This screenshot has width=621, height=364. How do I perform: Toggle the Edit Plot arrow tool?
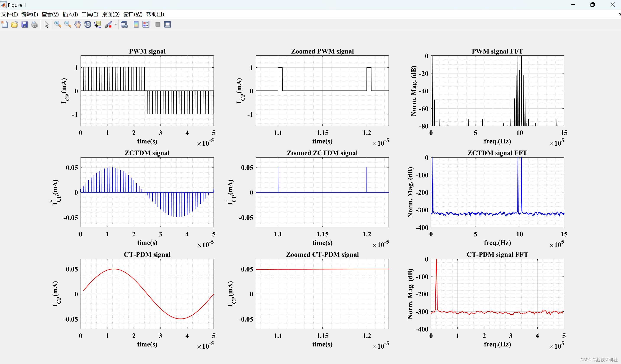coord(47,24)
